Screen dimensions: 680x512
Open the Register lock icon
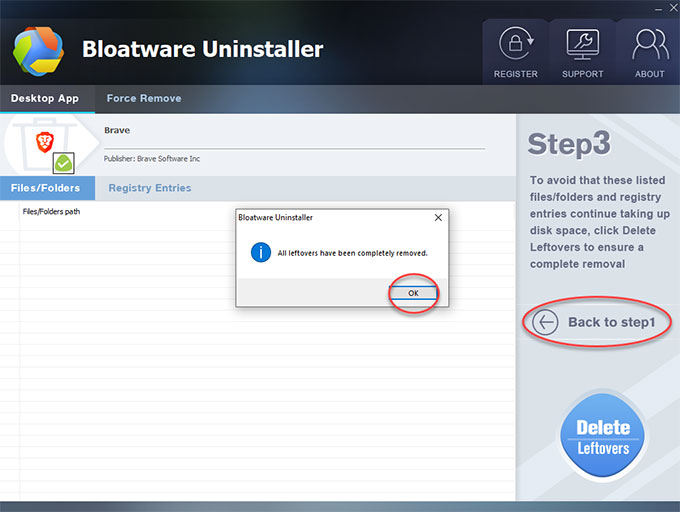pos(516,43)
